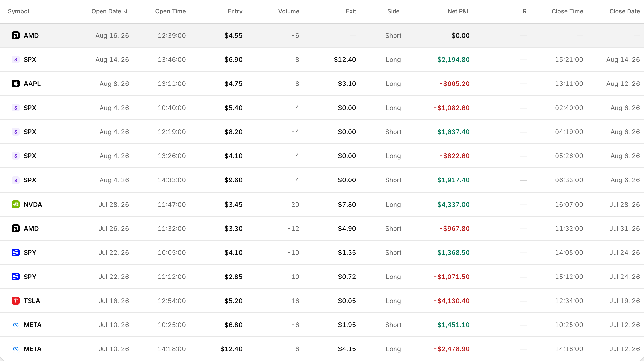The height and width of the screenshot is (361, 644).
Task: Click the SPX icon in the 12:19:00 row
Action: [16, 132]
